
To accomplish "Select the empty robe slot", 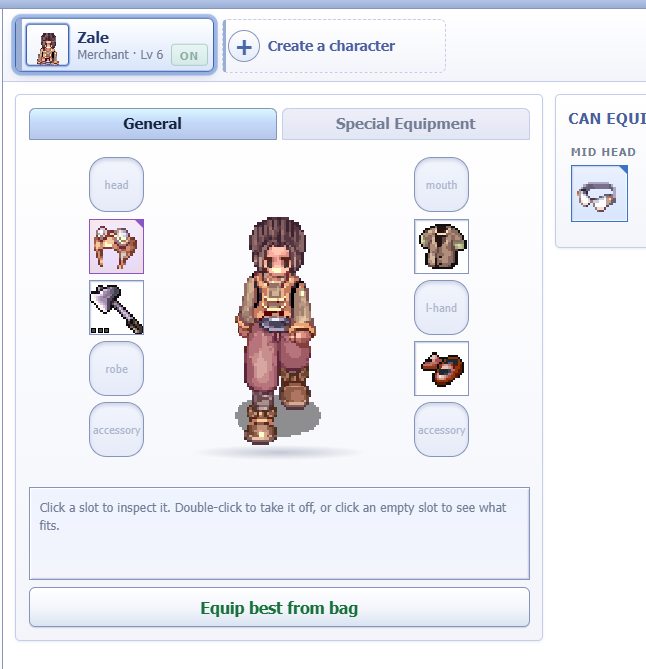I will point(116,369).
